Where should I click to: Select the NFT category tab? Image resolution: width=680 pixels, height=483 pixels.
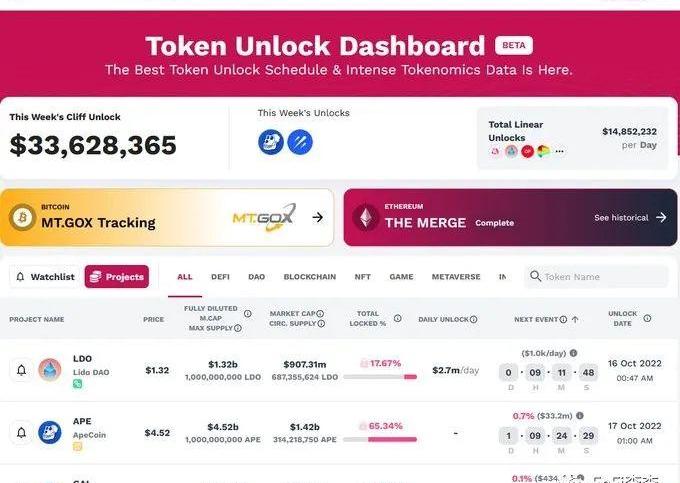362,277
